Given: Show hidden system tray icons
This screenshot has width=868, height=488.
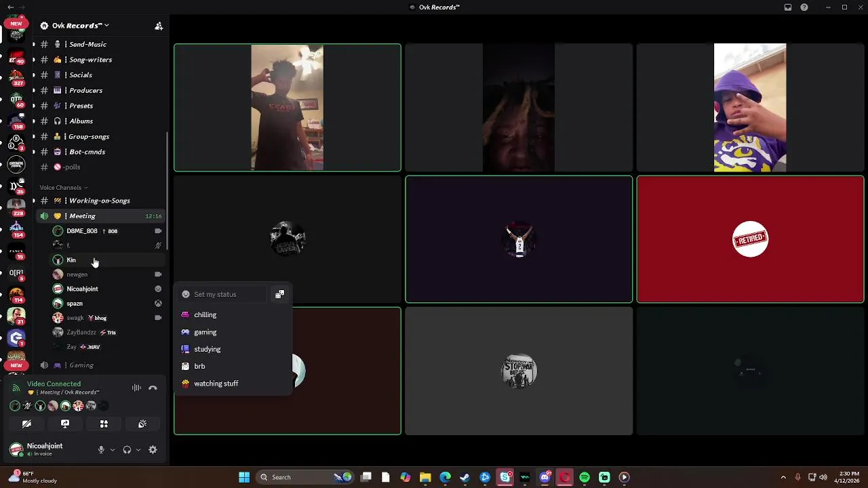Looking at the screenshot, I should tap(783, 477).
